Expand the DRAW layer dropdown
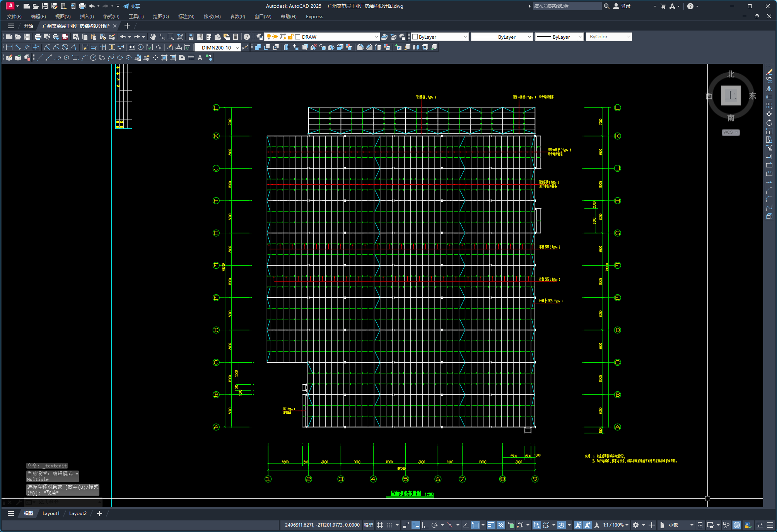 [376, 37]
